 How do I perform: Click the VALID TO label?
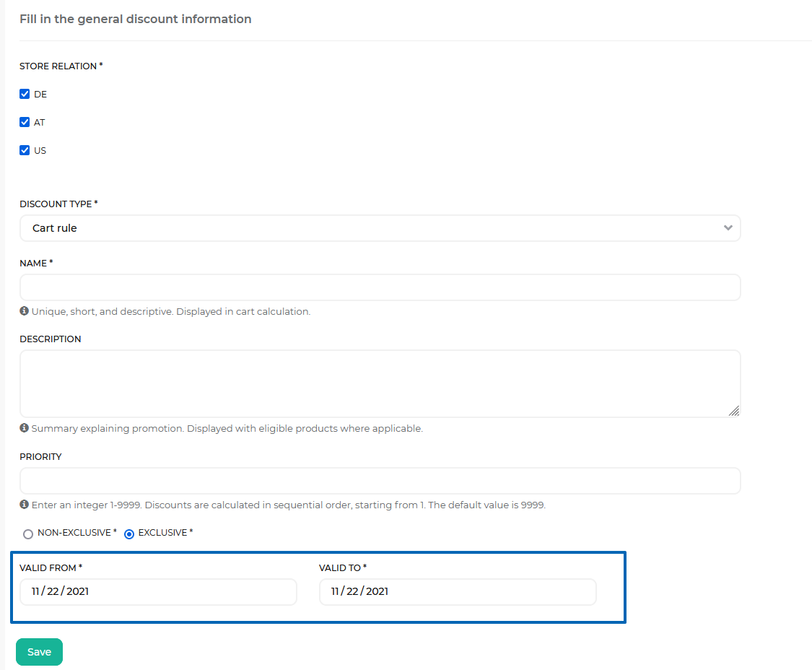tap(343, 568)
